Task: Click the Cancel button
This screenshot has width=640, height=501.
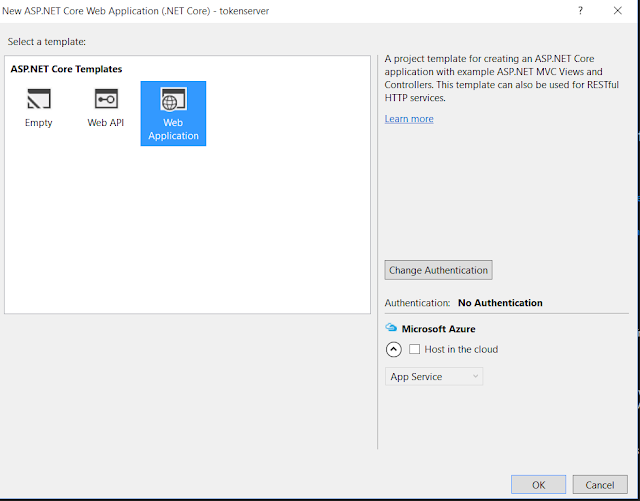Action: [x=600, y=485]
